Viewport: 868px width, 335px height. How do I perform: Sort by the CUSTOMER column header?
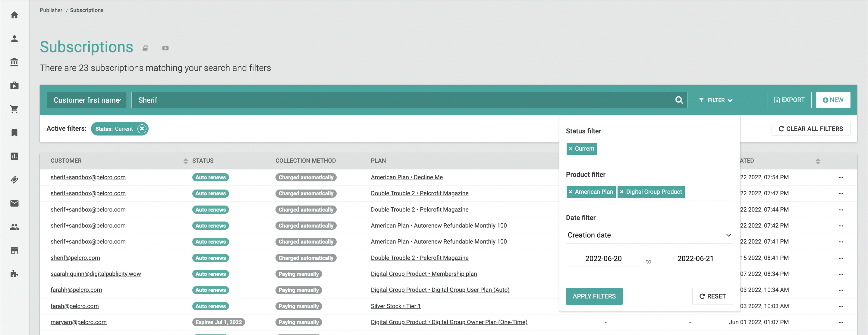click(x=66, y=161)
